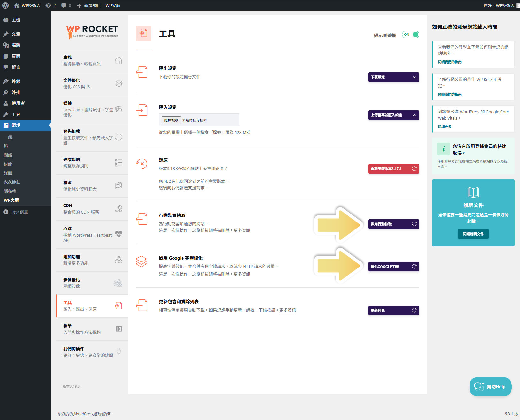Image resolution: width=520 pixels, height=420 pixels.
Task: Click the cubes icon for 附加功能
Action: (119, 260)
